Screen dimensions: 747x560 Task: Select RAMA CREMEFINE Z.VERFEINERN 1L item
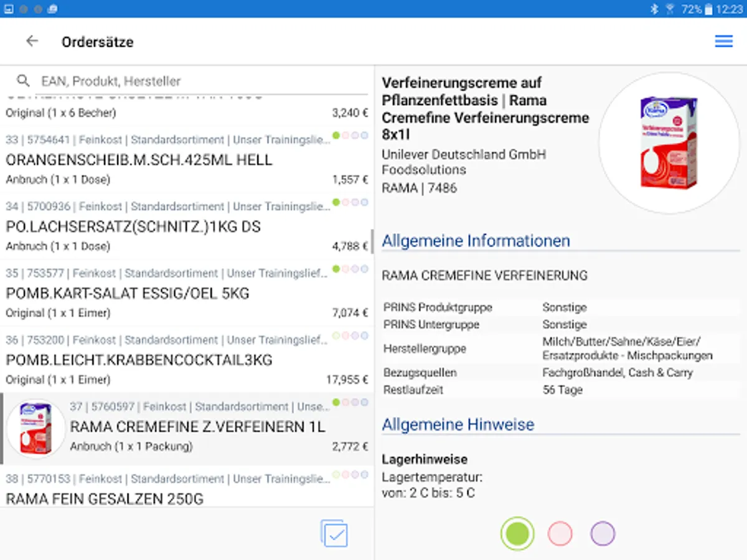pyautogui.click(x=187, y=429)
